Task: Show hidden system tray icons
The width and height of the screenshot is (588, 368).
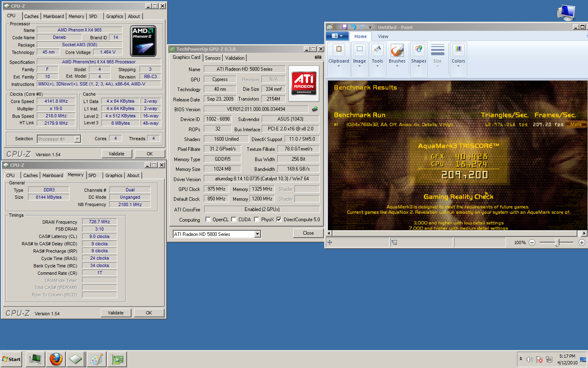Action: (x=521, y=359)
